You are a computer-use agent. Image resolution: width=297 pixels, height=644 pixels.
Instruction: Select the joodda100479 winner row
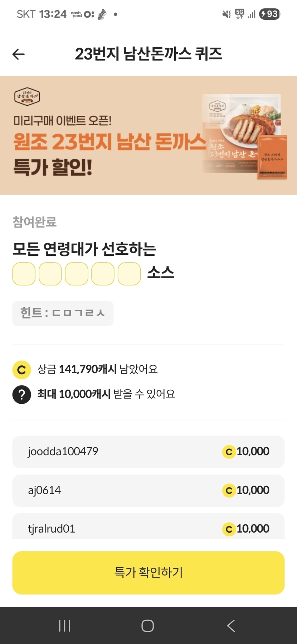(148, 452)
